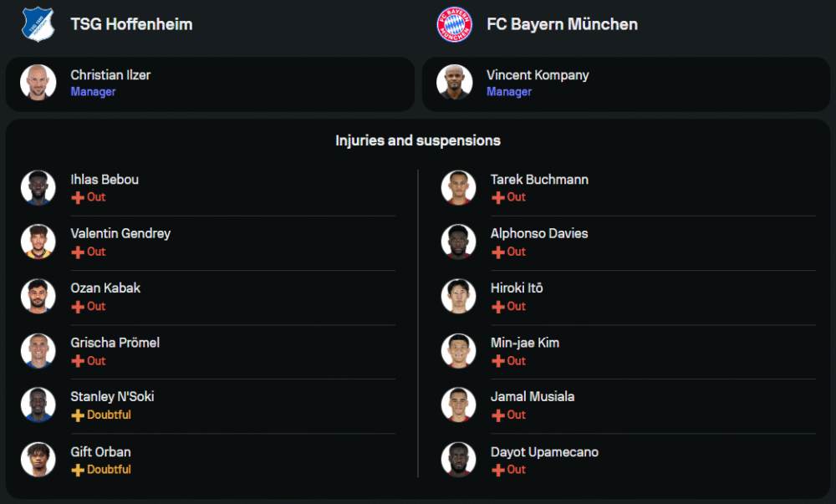836x504 pixels.
Task: Open Dayot Upamecano's player profile
Action: click(544, 452)
